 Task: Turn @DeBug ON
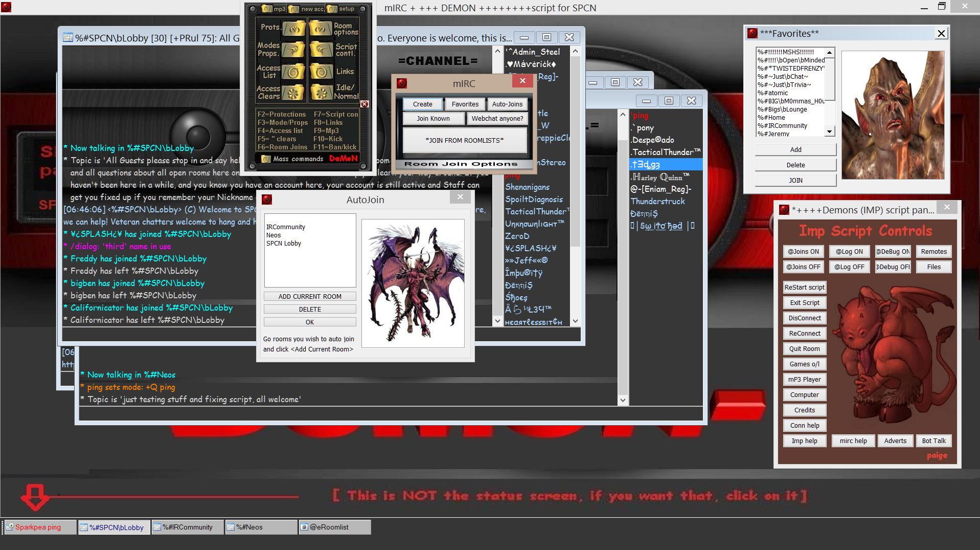pyautogui.click(x=893, y=251)
